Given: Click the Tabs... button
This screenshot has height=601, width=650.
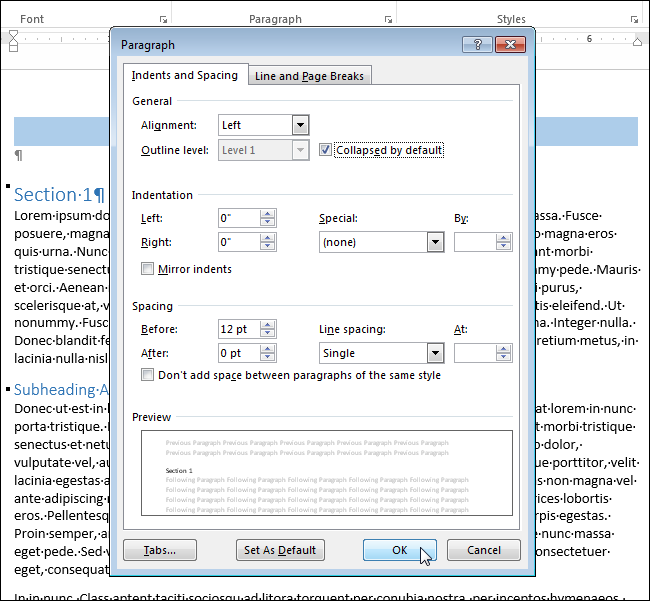Looking at the screenshot, I should click(160, 550).
